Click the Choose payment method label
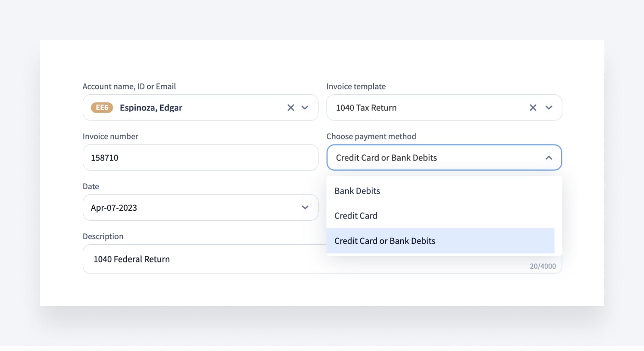The height and width of the screenshot is (351, 644). point(371,136)
